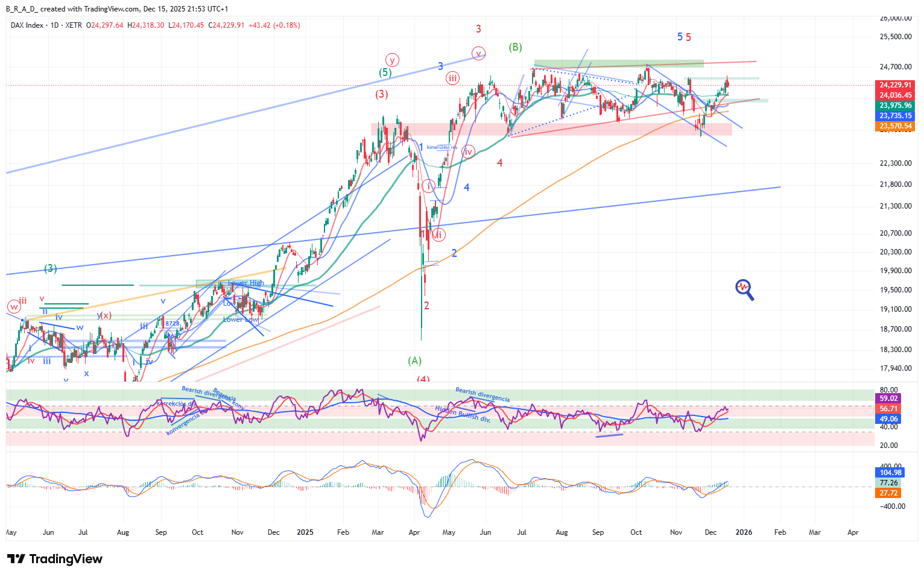
Task: Click the circled red 'w' wave marker
Action: (x=13, y=306)
